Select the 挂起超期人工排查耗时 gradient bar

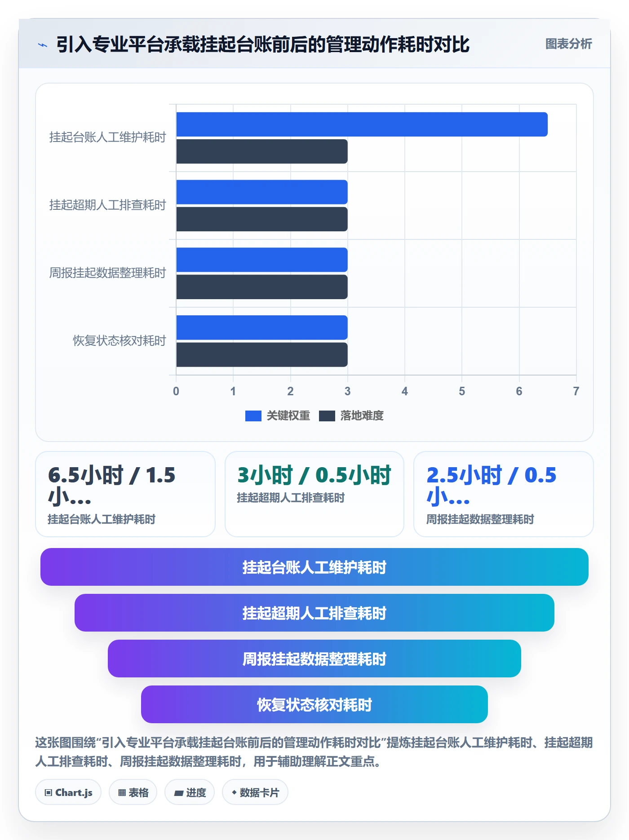click(314, 613)
